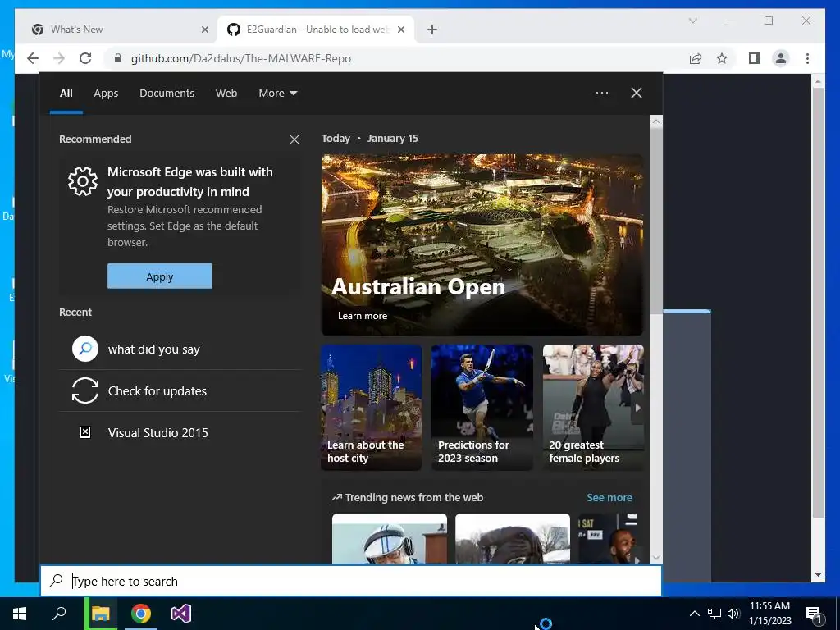Click the taskbar search magnifier

tap(59, 614)
